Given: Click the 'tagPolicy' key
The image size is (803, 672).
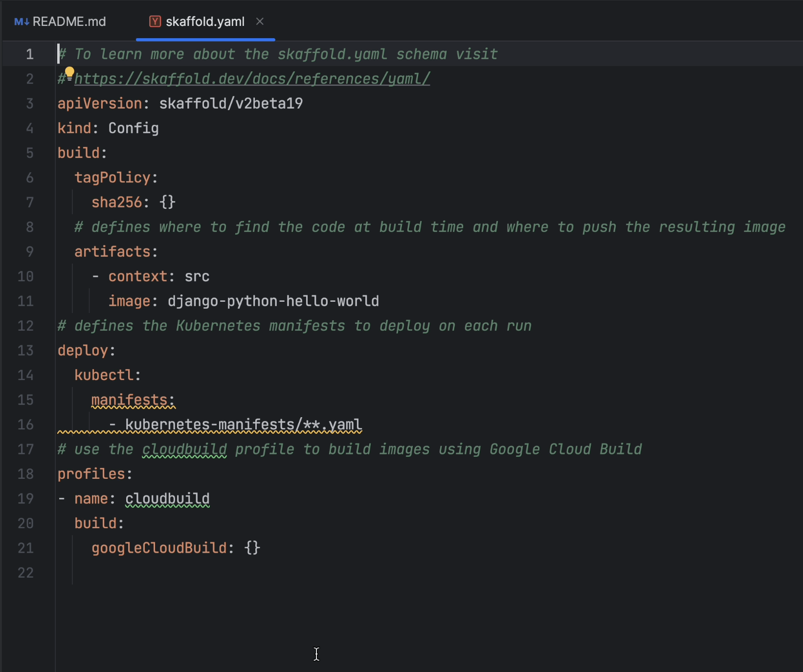Looking at the screenshot, I should pyautogui.click(x=112, y=178).
